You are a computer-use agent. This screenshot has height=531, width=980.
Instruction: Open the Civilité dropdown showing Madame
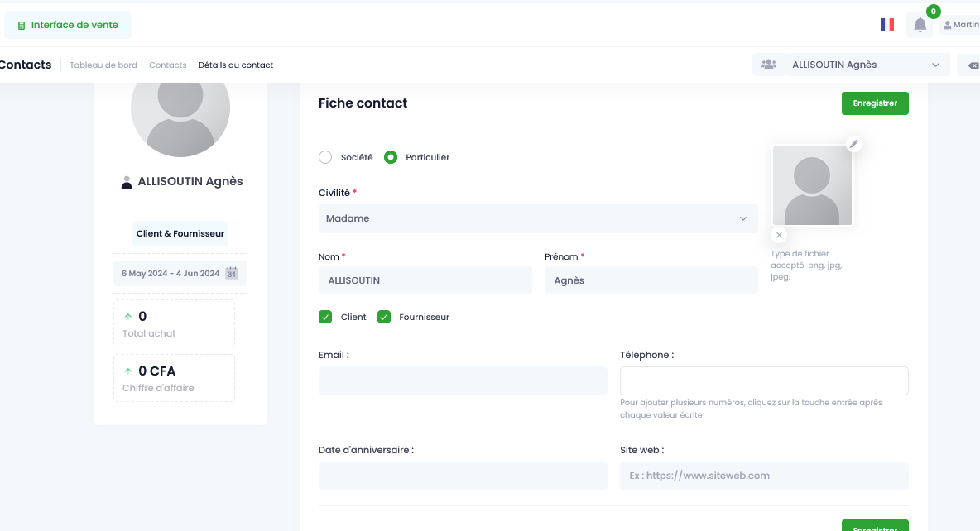(x=538, y=218)
